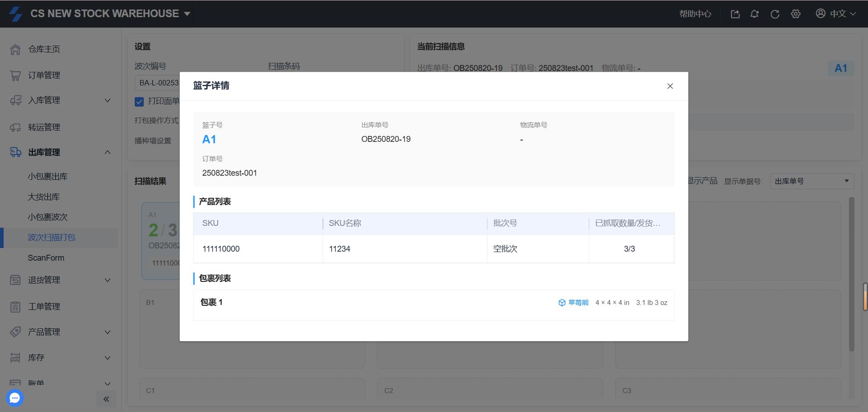Collapse sidebar with double-chevron icon

(106, 399)
